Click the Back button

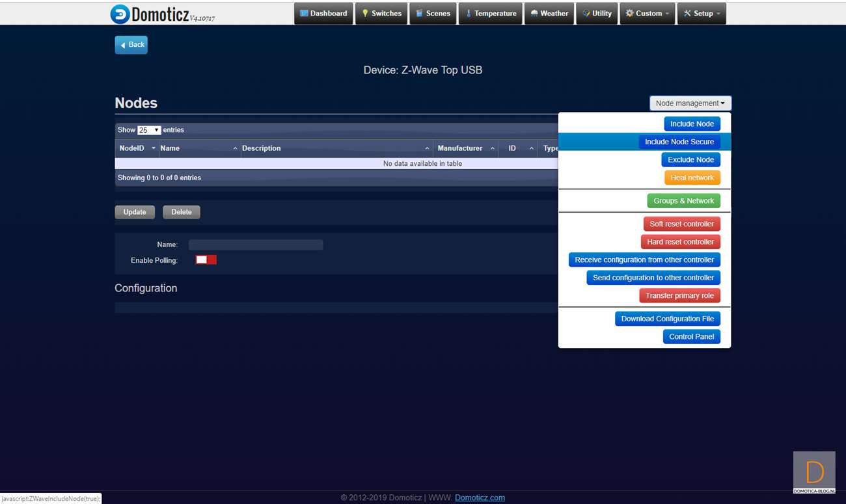(131, 45)
